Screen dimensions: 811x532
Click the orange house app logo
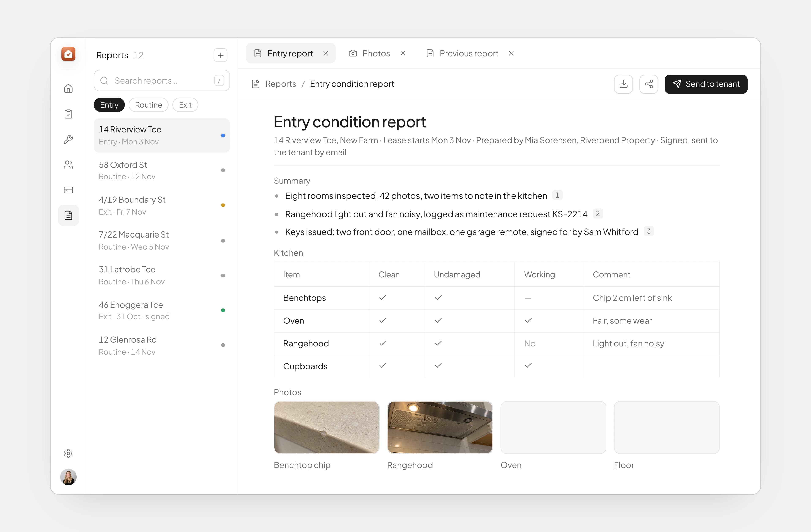click(68, 54)
